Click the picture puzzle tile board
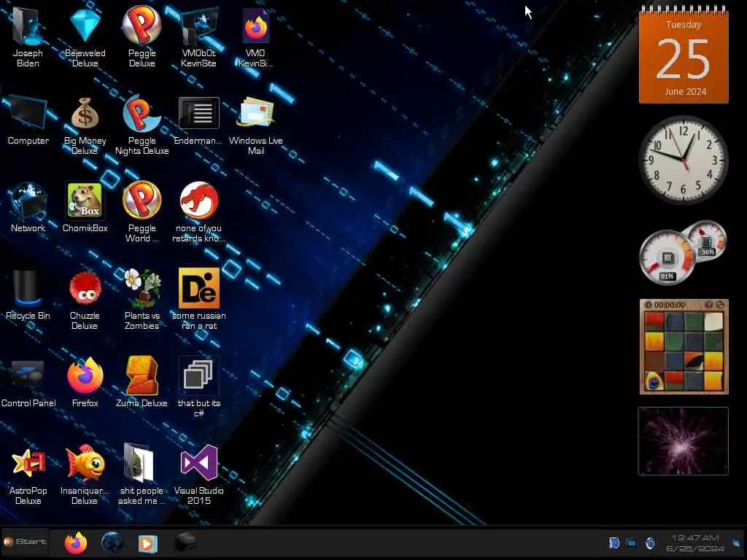The image size is (747, 560). pyautogui.click(x=684, y=351)
